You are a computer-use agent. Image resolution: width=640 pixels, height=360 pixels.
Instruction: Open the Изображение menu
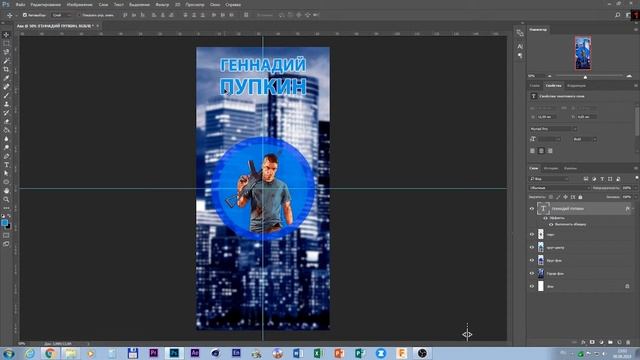point(80,4)
